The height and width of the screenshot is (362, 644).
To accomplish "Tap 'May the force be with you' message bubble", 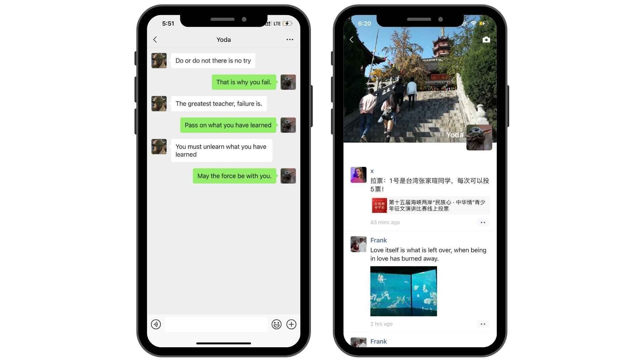I will pos(234,176).
